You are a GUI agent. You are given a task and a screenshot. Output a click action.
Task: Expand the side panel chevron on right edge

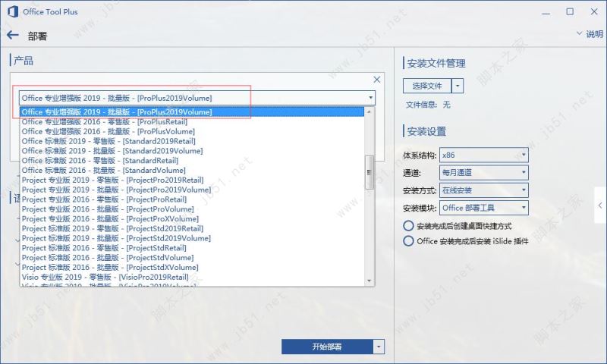point(600,206)
